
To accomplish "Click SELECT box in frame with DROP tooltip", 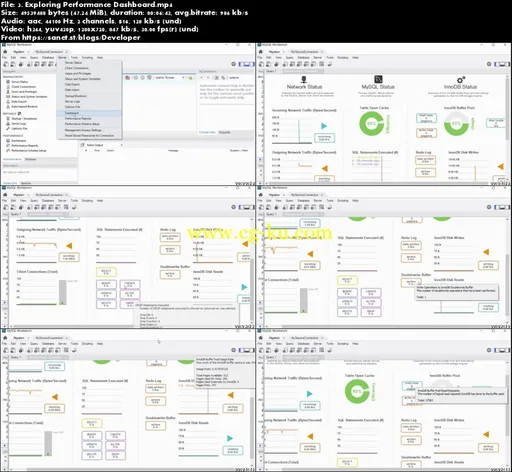I will point(106,272).
